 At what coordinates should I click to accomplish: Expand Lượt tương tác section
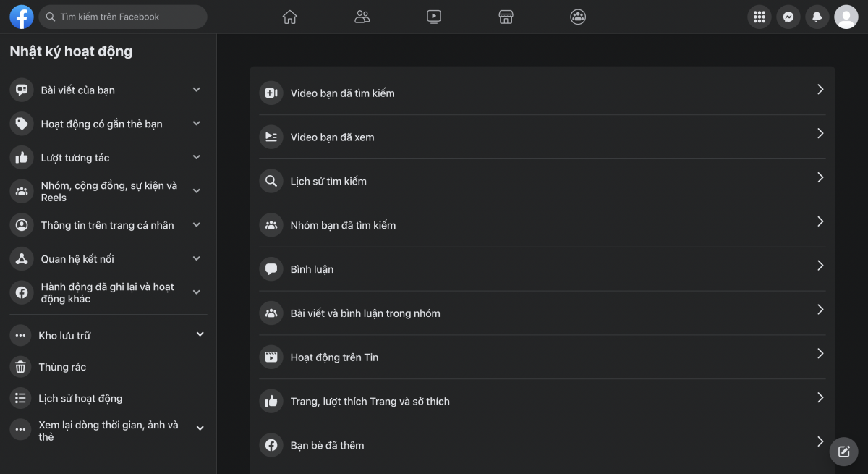[x=109, y=157]
